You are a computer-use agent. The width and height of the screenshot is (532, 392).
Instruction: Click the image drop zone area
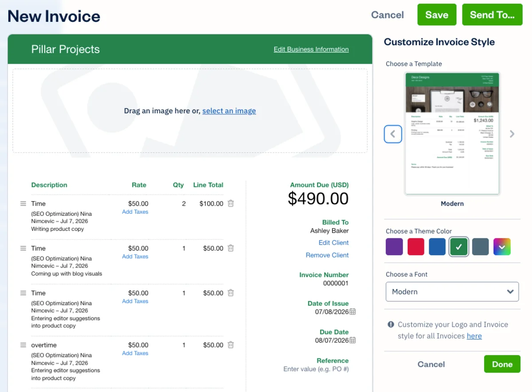(190, 111)
